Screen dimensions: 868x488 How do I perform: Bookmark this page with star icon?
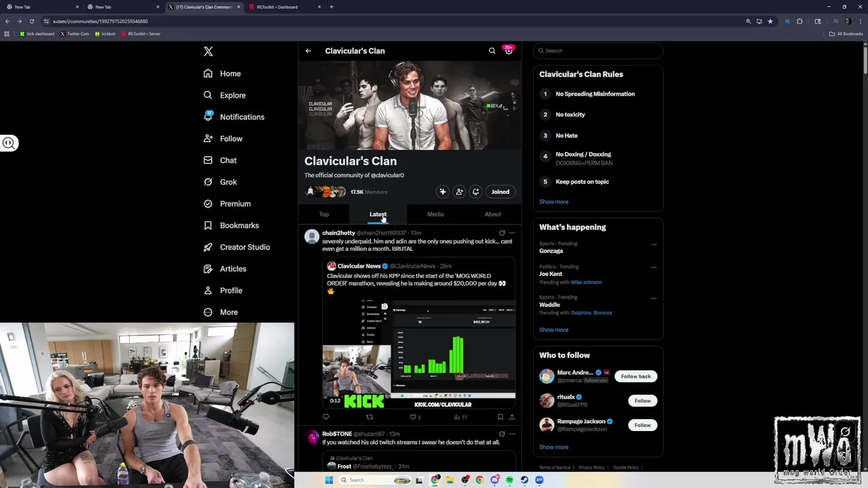pyautogui.click(x=770, y=21)
